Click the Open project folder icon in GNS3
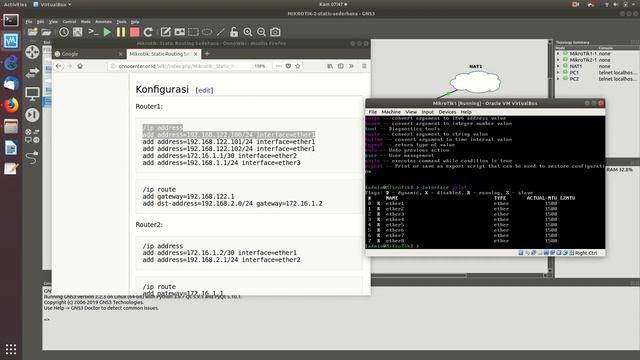The height and width of the screenshot is (360, 640). tap(47, 32)
